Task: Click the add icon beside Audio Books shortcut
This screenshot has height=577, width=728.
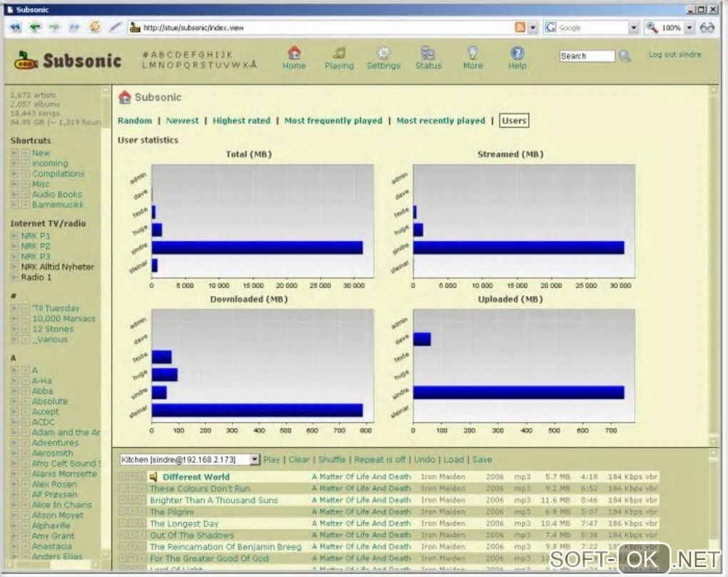Action: 25,194
